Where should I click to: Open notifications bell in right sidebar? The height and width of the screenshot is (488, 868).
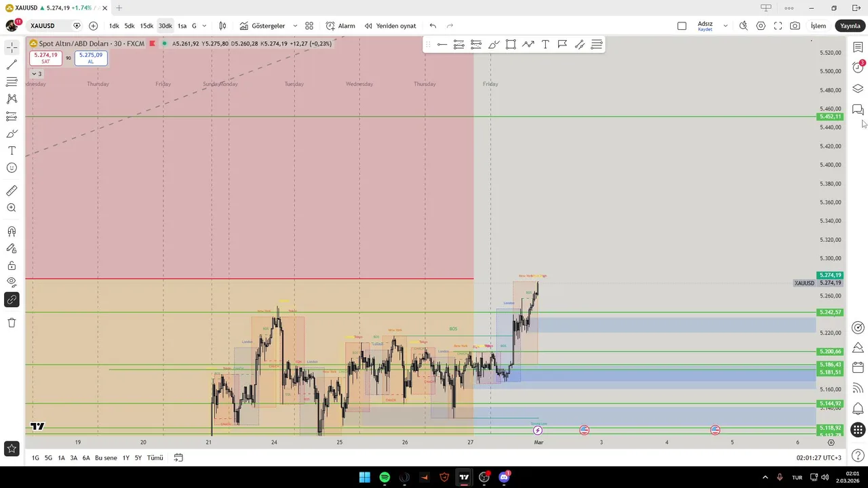tap(858, 409)
